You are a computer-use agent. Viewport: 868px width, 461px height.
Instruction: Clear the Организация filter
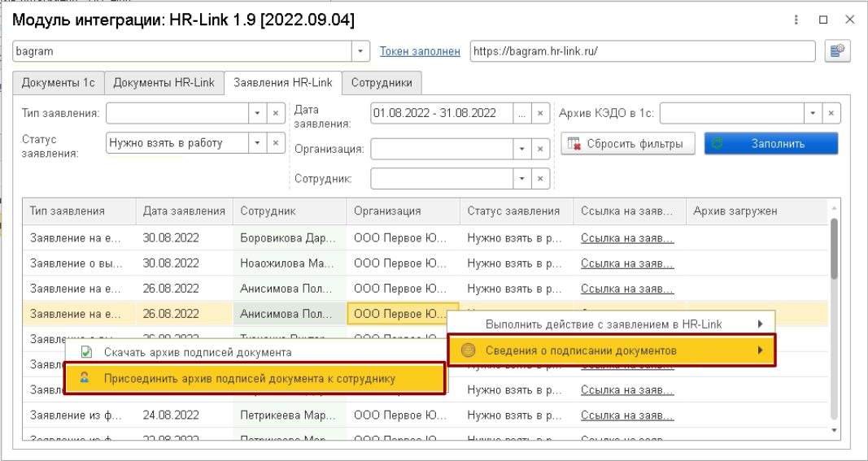click(x=540, y=148)
